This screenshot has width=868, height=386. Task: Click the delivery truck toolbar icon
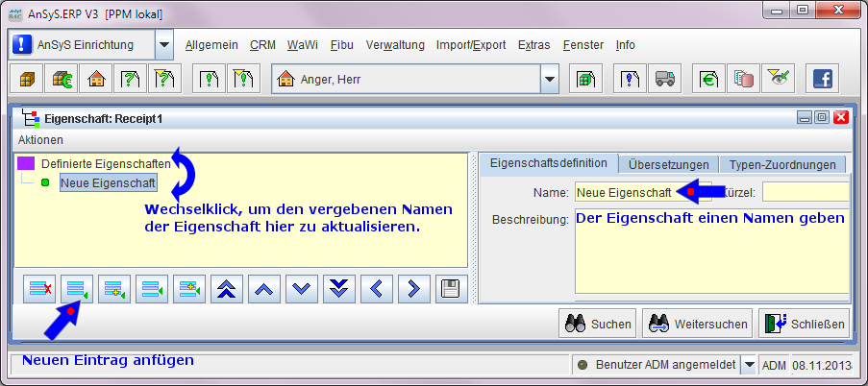click(x=665, y=80)
